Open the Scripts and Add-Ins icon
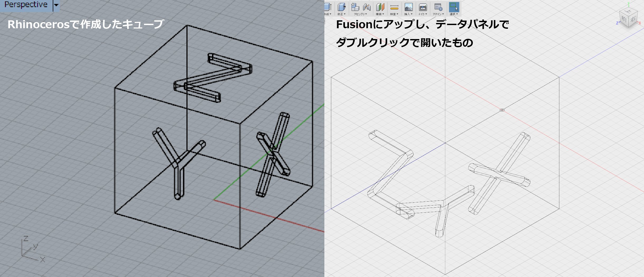Screen dimensions: 644x277 tap(438, 7)
